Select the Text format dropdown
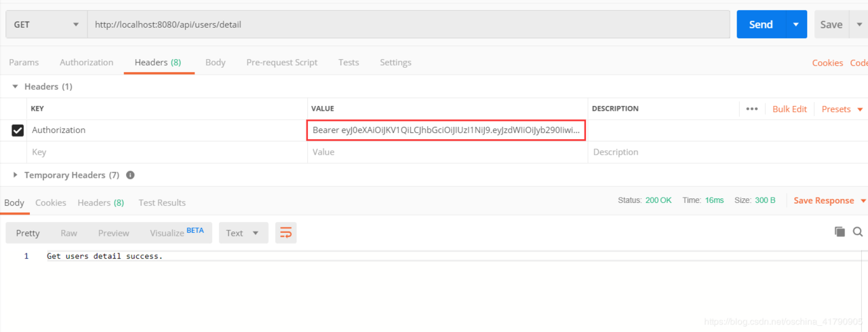The height and width of the screenshot is (332, 868). pos(243,233)
